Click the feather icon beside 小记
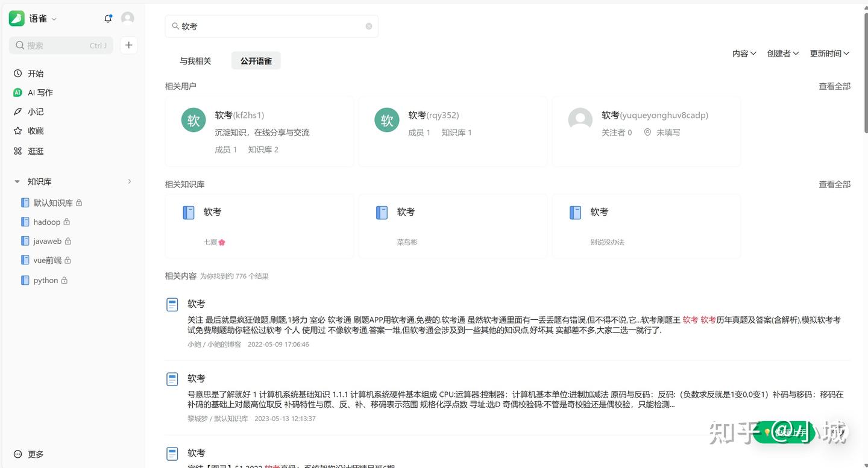The image size is (868, 468). click(18, 112)
